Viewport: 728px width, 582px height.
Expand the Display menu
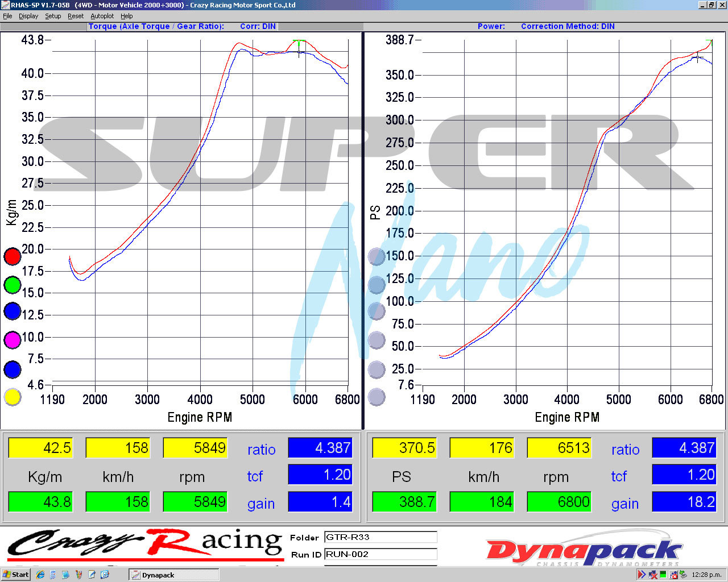28,16
